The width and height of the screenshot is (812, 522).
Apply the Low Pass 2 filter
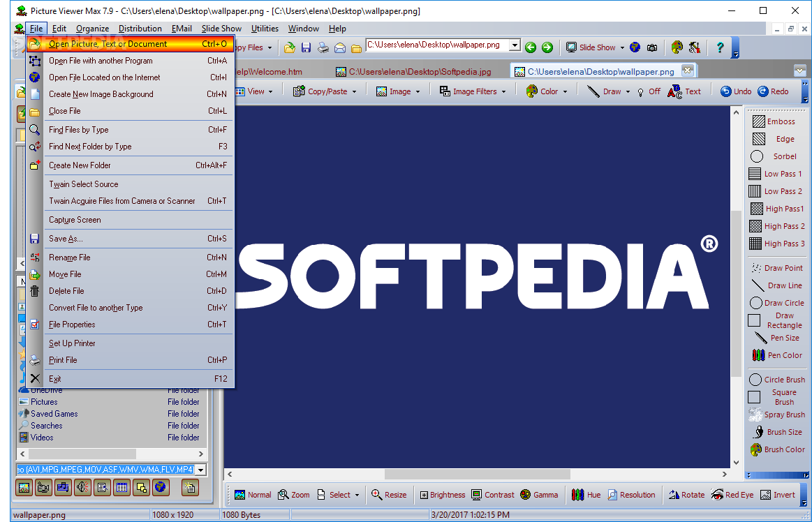[775, 191]
